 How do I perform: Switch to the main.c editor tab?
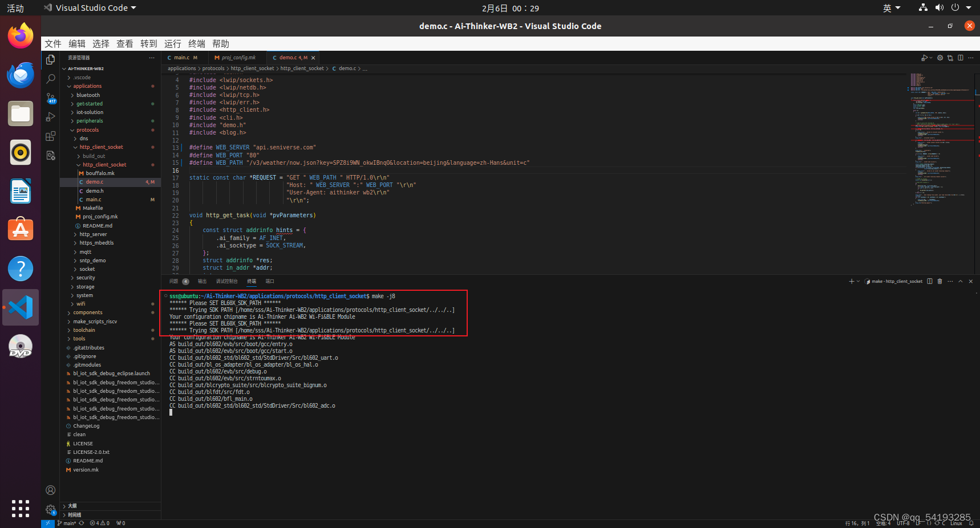pos(184,58)
